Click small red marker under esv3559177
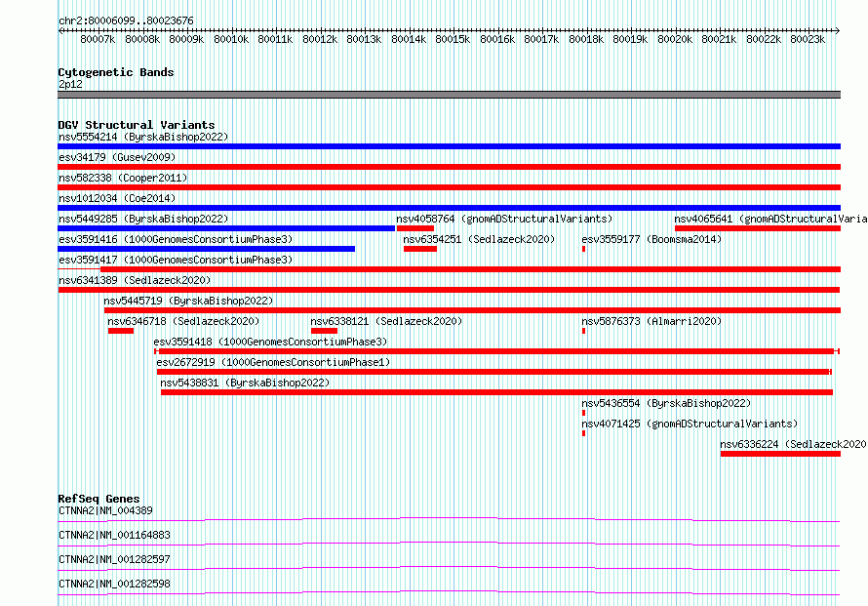This screenshot has width=868, height=606. [583, 249]
